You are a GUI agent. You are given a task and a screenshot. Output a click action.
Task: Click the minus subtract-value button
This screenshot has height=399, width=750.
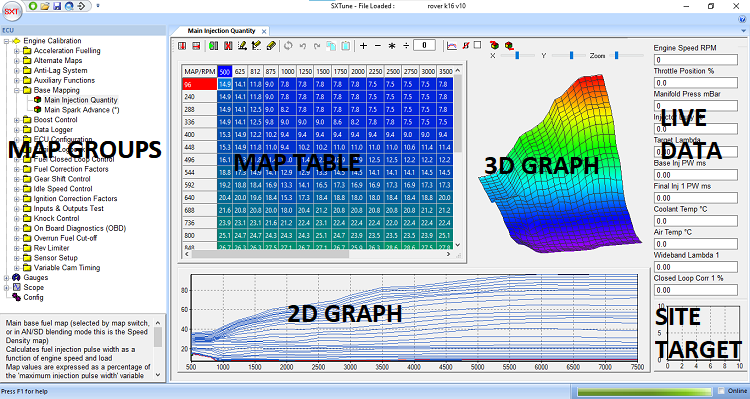(378, 46)
